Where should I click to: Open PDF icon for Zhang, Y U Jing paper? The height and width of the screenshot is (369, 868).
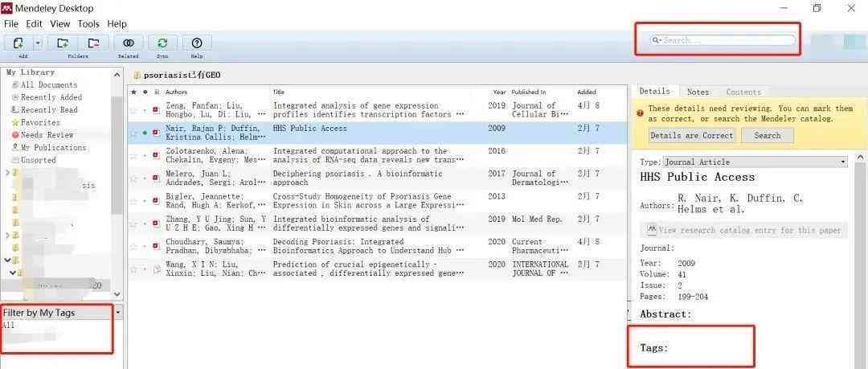(x=157, y=223)
